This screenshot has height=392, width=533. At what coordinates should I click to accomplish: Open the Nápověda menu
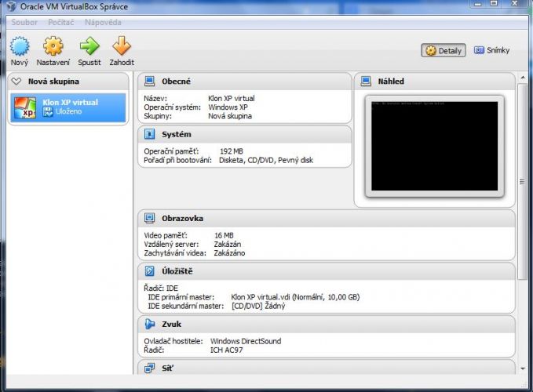tap(103, 23)
